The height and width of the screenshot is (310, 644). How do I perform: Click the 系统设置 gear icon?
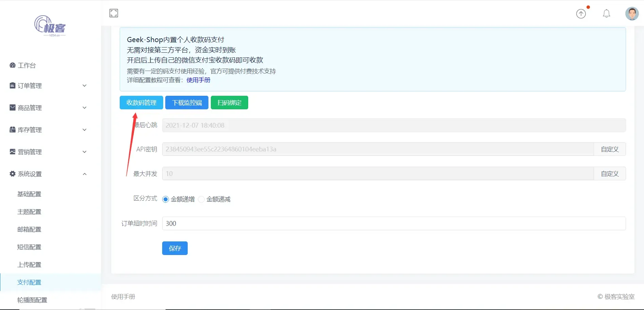pyautogui.click(x=13, y=174)
